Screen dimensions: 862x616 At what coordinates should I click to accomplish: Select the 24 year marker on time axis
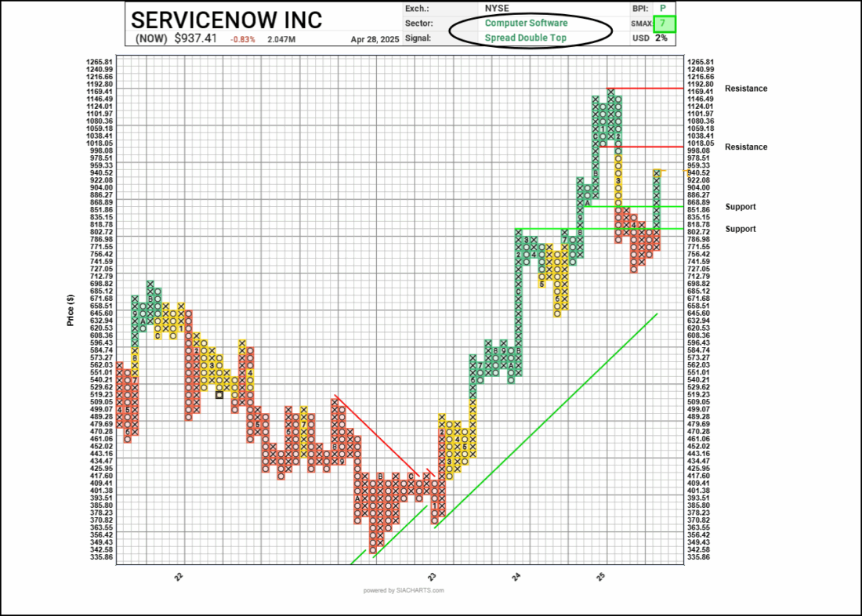[518, 576]
